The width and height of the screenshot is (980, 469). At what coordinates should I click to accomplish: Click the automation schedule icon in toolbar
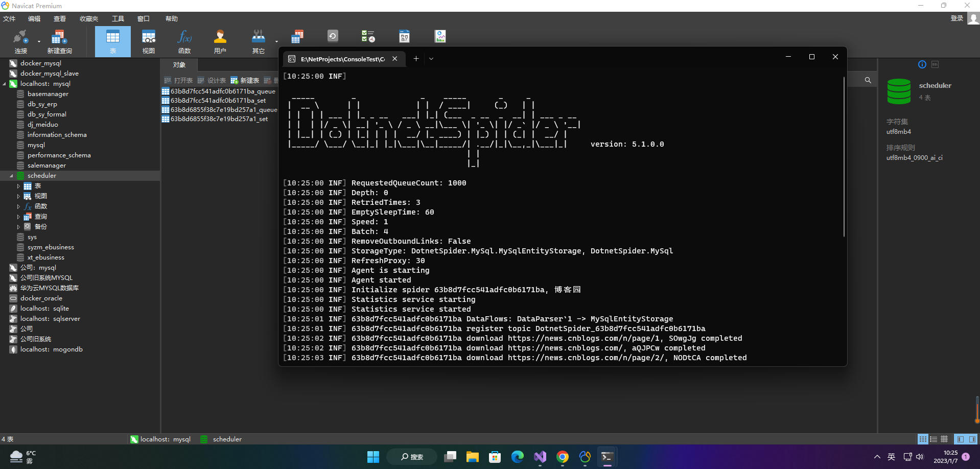(368, 36)
